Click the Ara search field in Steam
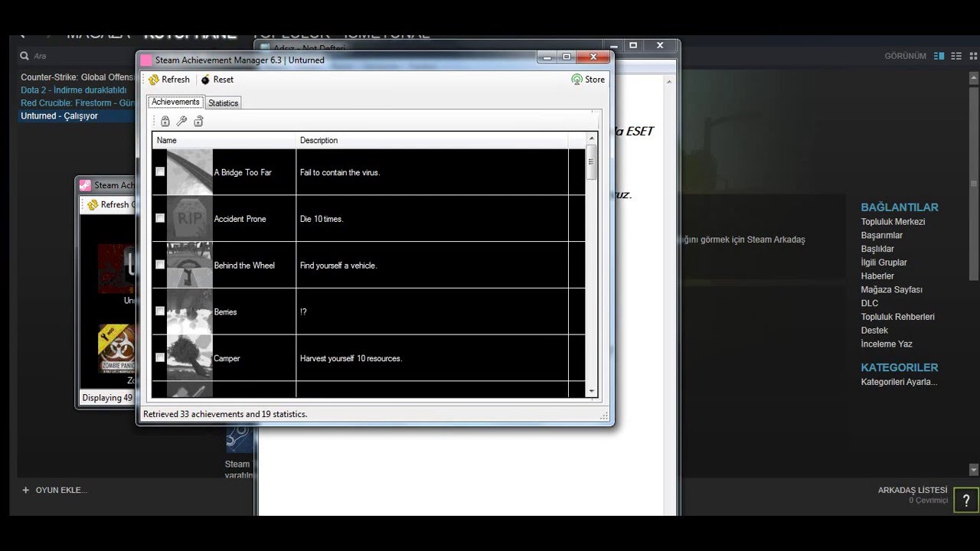 (40, 56)
